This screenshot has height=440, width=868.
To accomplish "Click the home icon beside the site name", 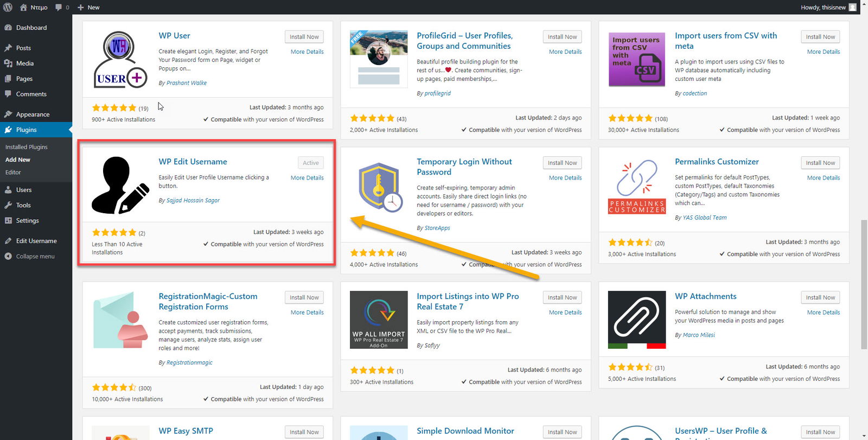I will [x=23, y=7].
